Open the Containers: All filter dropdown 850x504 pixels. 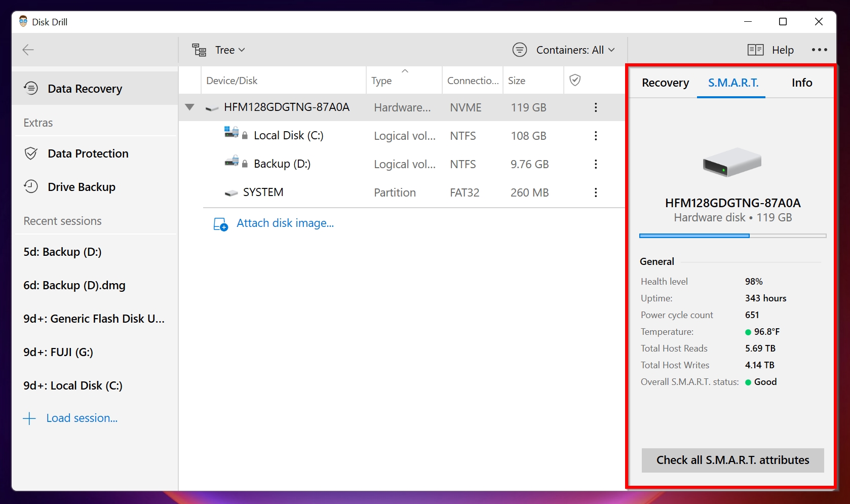coord(575,50)
